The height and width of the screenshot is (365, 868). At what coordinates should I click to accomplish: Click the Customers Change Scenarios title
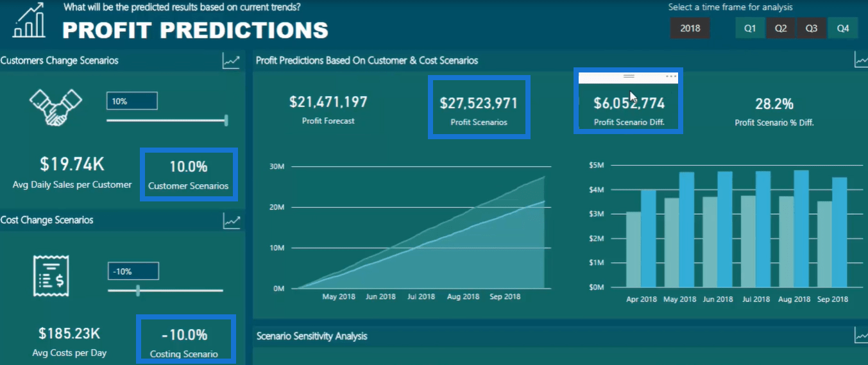pyautogui.click(x=60, y=60)
